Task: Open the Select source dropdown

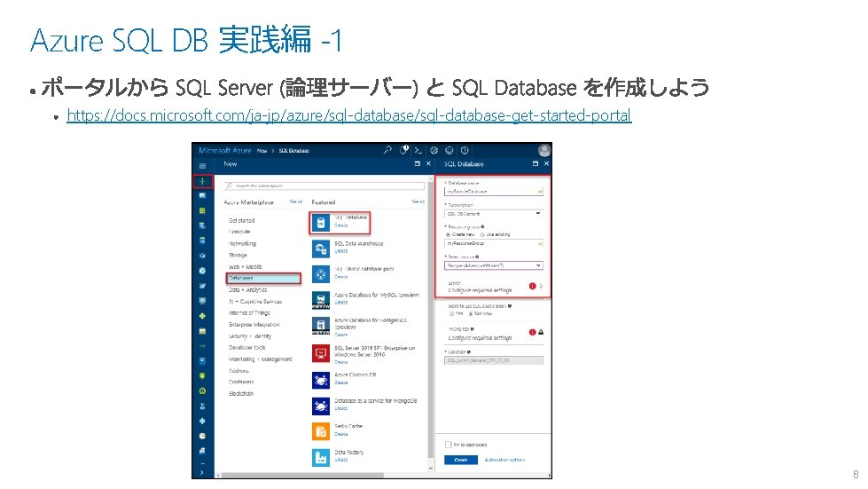Action: [x=494, y=266]
